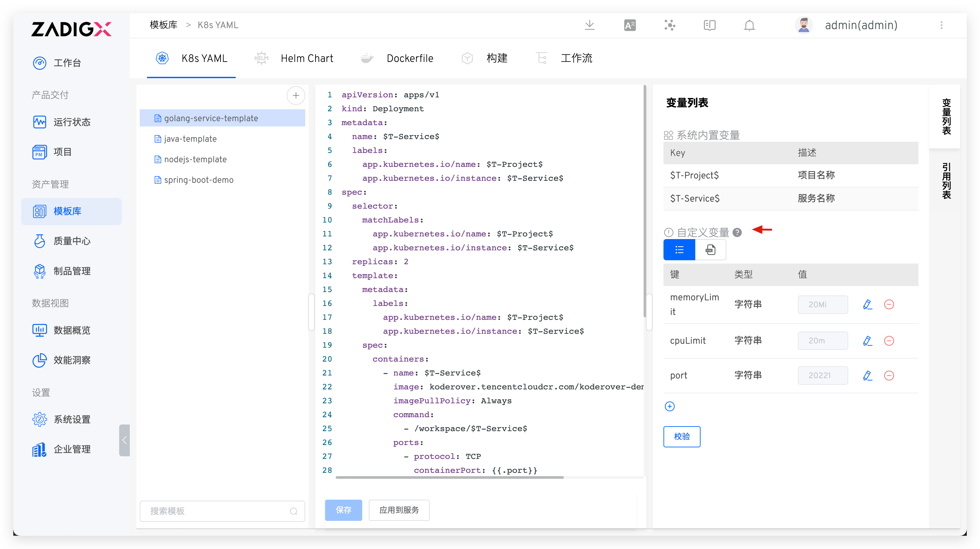Open notifications via the bell icon

coord(749,25)
